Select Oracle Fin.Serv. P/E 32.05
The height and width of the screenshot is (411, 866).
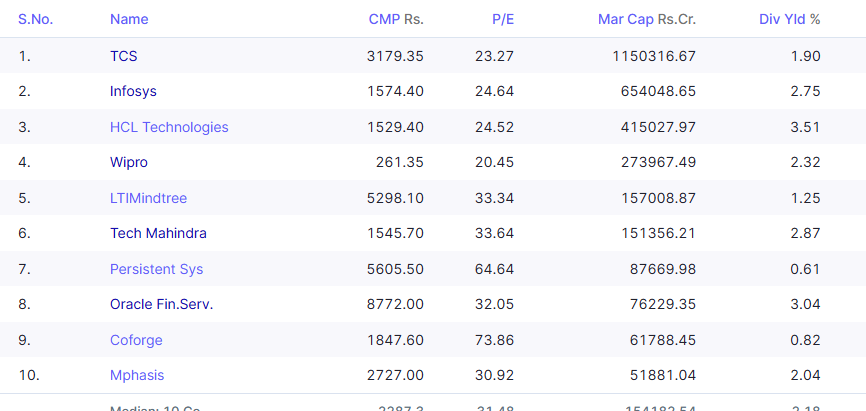(x=494, y=304)
